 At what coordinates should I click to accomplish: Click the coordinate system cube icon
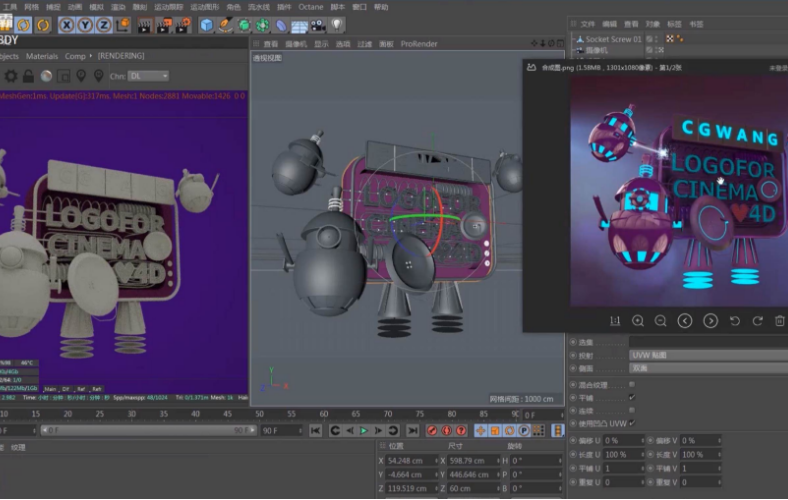pos(123,25)
